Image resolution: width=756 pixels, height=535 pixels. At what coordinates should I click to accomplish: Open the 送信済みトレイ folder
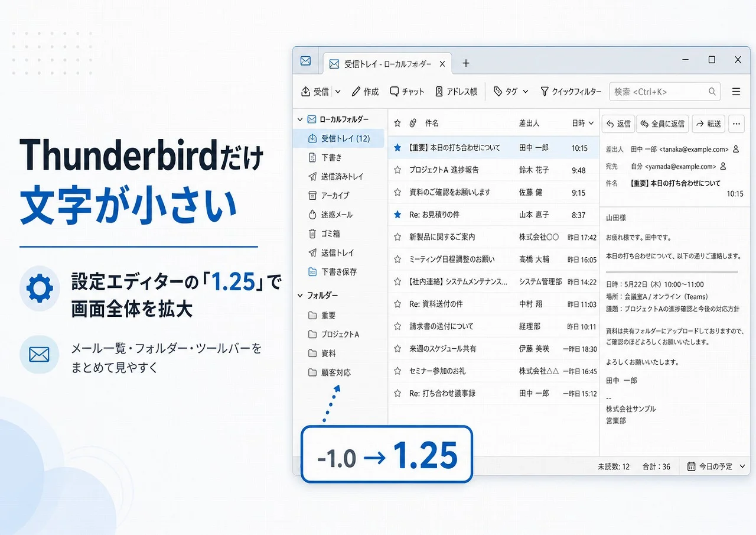[335, 177]
